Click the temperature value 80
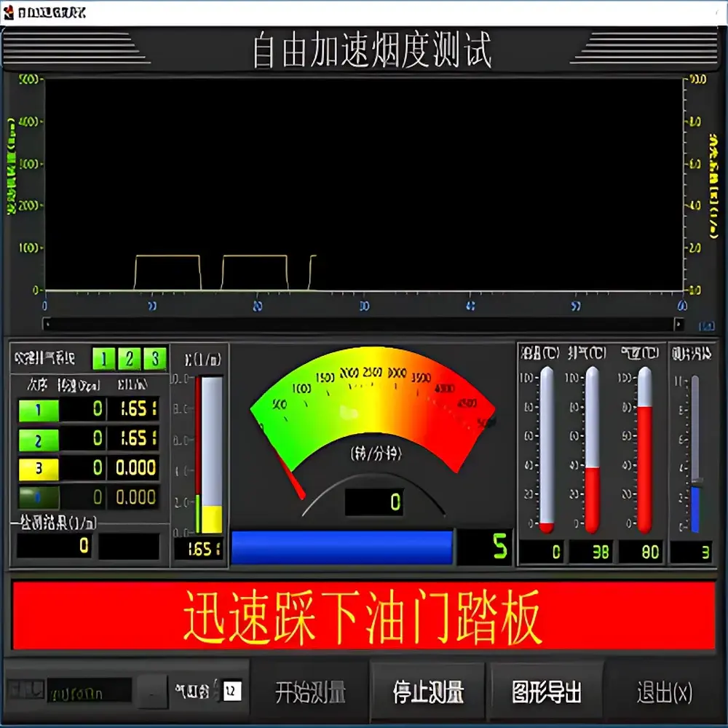728x728 pixels. (x=642, y=552)
